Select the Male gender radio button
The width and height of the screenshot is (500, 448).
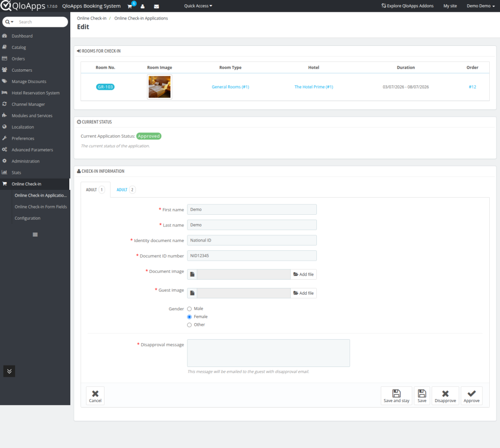click(x=189, y=309)
